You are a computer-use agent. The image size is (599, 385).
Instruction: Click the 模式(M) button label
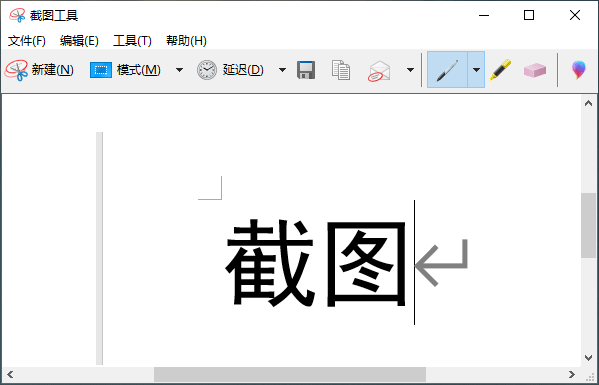[x=139, y=70]
